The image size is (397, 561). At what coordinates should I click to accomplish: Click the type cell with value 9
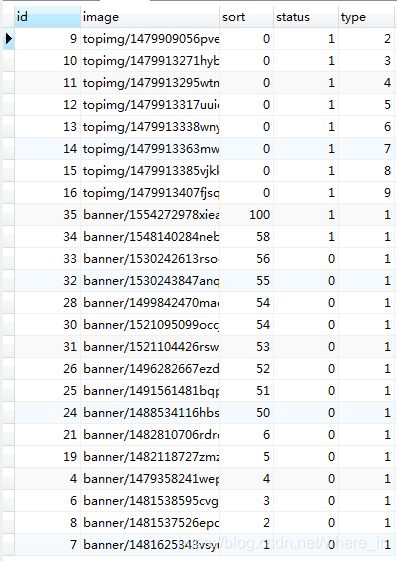366,193
